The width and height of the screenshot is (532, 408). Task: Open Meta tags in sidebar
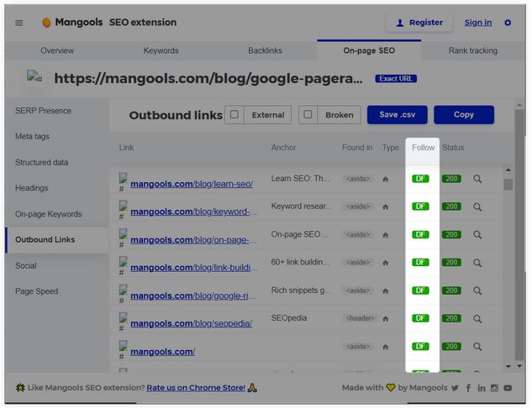32,137
